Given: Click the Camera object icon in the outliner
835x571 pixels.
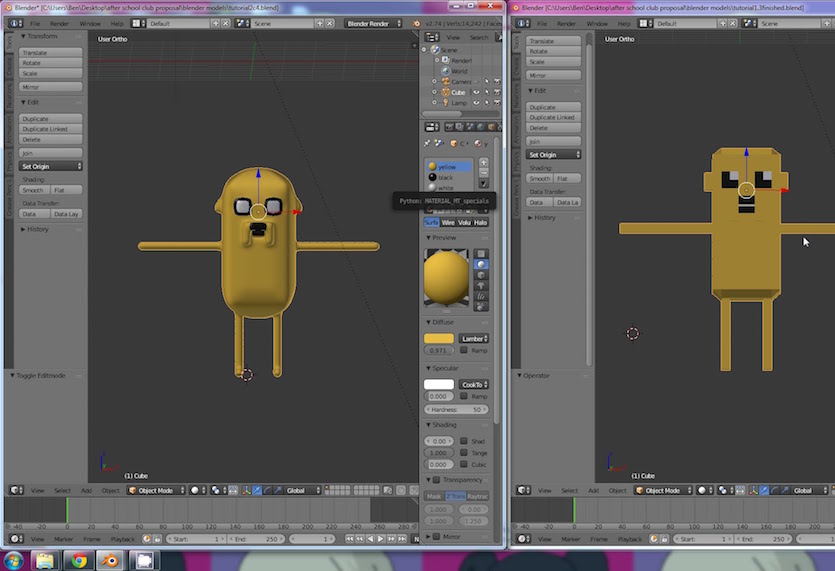Looking at the screenshot, I should (x=446, y=81).
